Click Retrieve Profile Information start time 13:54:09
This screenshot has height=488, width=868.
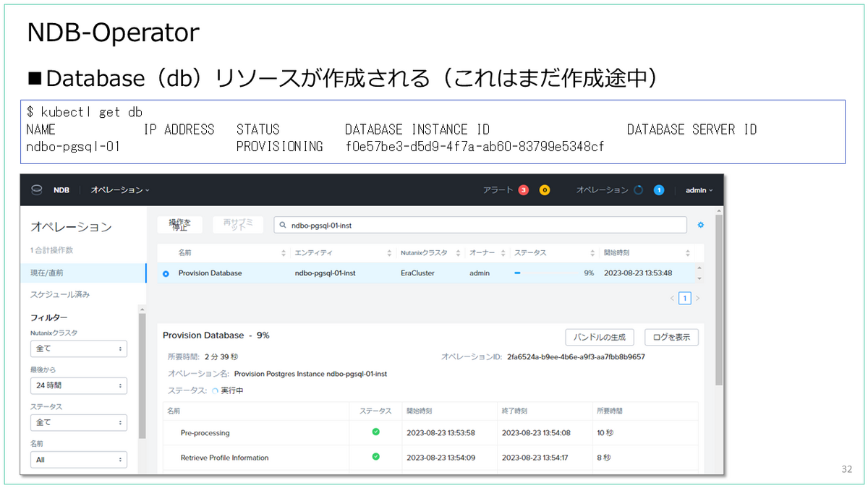[x=441, y=458]
